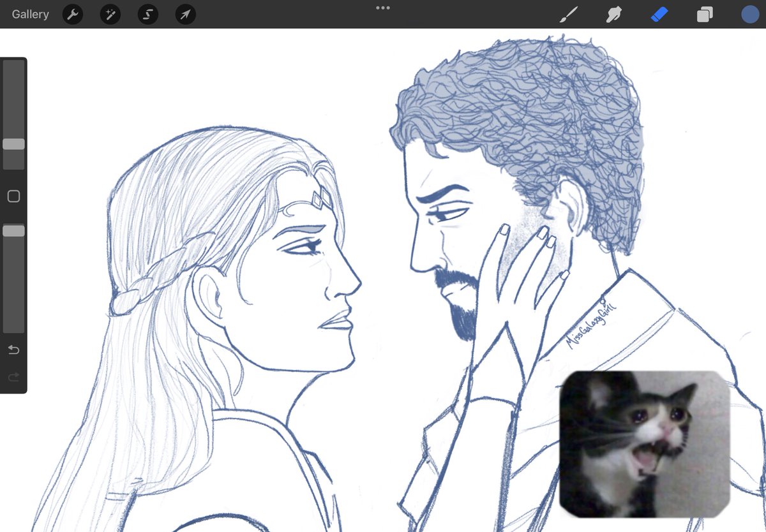Activate the Transform arrow tool
Viewport: 766px width, 532px height.
tap(184, 14)
